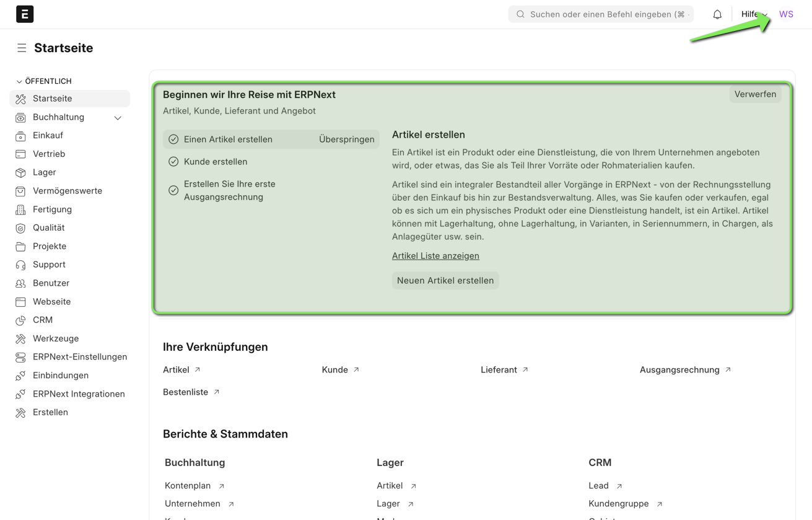Expand the Buchhaltung sidebar chevron
Viewport: 812px width, 520px height.
(118, 118)
